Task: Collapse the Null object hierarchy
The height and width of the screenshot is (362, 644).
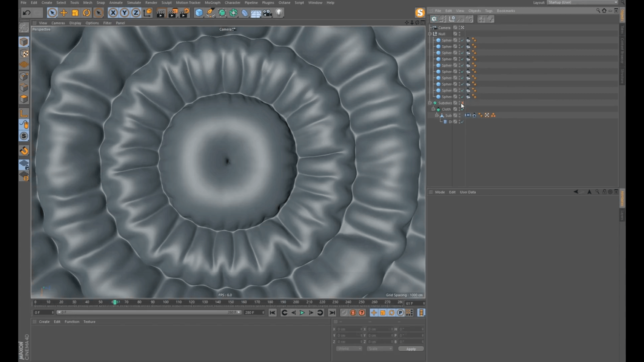Action: click(430, 34)
